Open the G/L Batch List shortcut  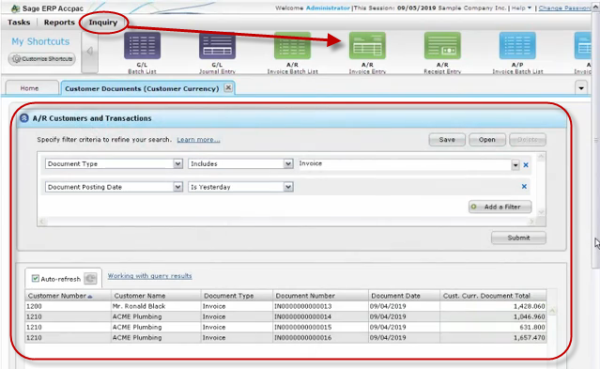(142, 52)
